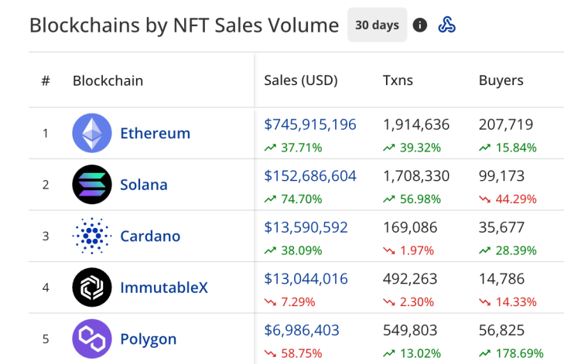The width and height of the screenshot is (588, 364).
Task: Click the Blockchain column header
Action: tap(108, 81)
